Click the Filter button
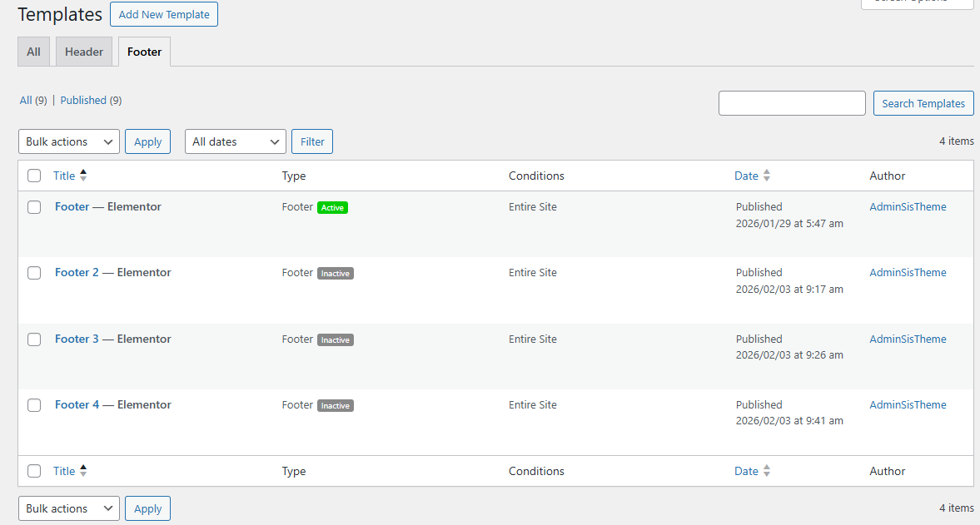The image size is (980, 525). pos(311,141)
